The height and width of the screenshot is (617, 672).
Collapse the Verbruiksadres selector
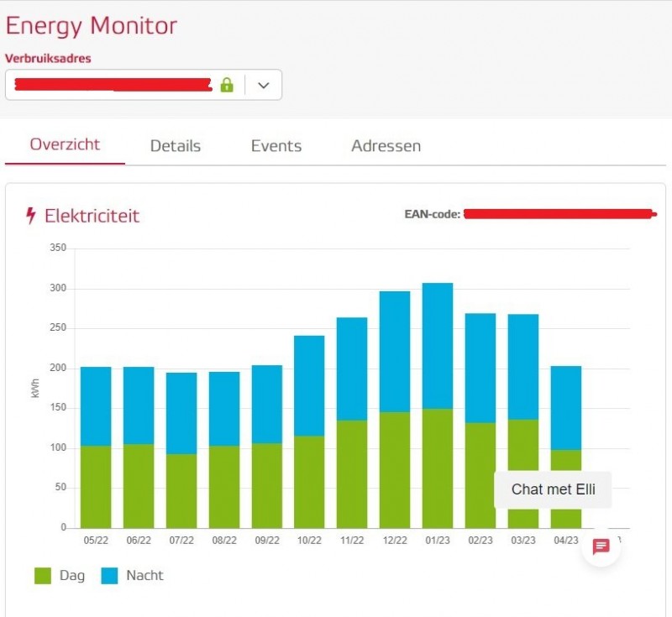click(x=262, y=84)
